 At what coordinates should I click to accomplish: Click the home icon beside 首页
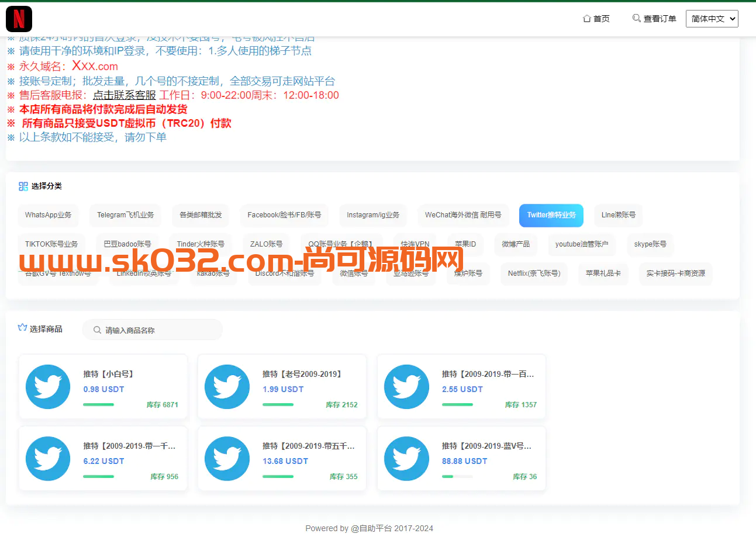(x=587, y=19)
